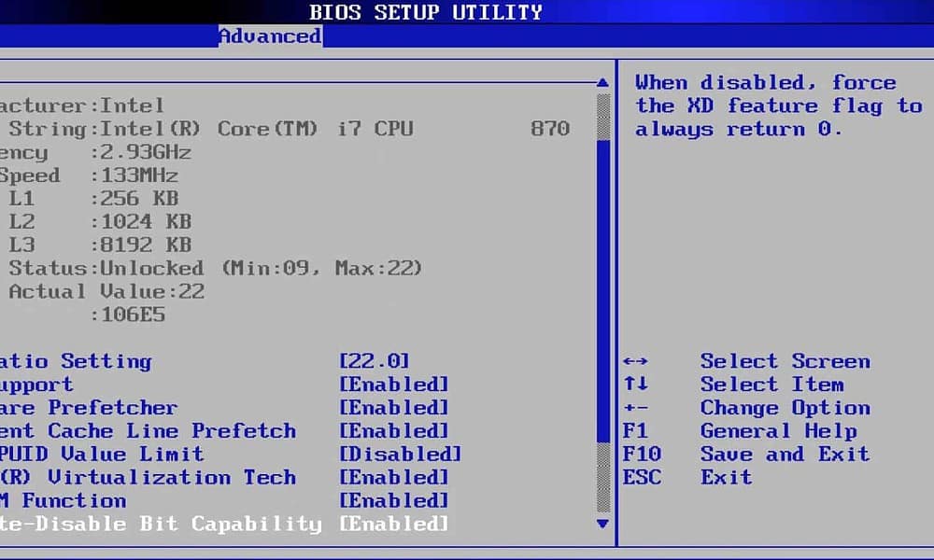
Task: Select the Advanced tab
Action: tap(269, 35)
